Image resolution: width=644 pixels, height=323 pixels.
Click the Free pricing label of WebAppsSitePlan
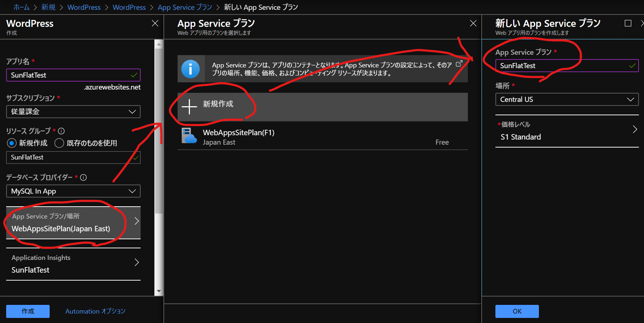click(x=442, y=142)
